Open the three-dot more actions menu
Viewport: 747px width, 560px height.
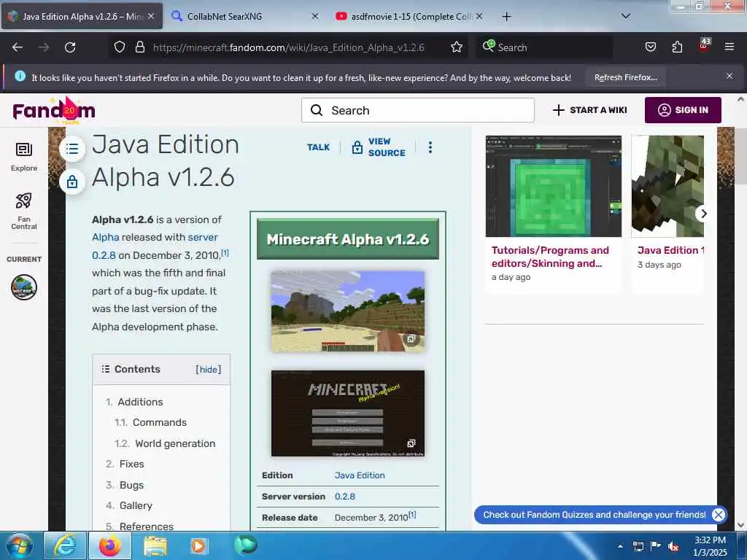point(430,147)
